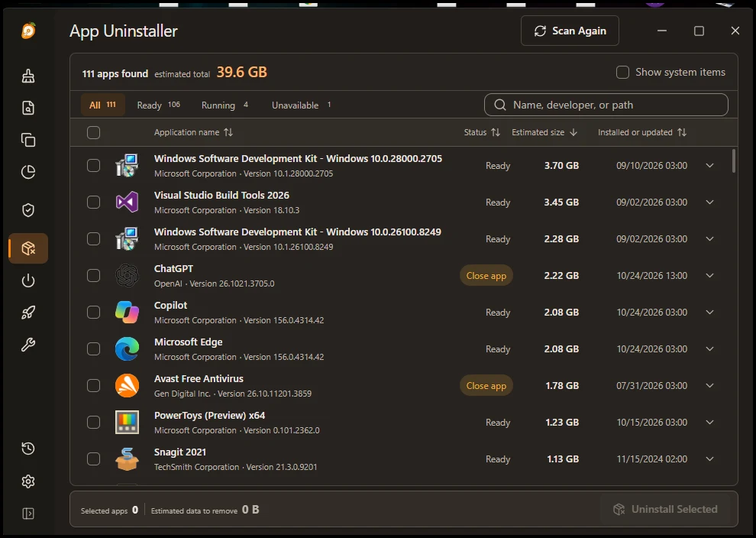Check the box for Visual Studio Build Tools 2026
The width and height of the screenshot is (756, 538).
(93, 203)
